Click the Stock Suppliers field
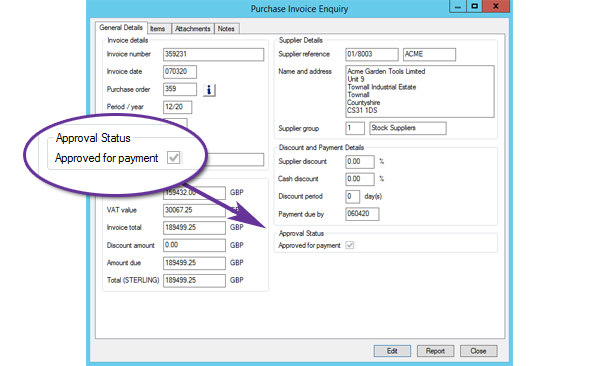Viewport: 600px width, 366px height. tap(408, 128)
